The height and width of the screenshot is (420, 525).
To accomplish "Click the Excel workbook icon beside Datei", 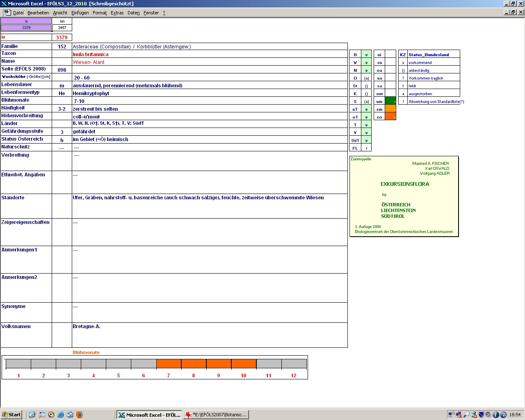I will point(7,12).
